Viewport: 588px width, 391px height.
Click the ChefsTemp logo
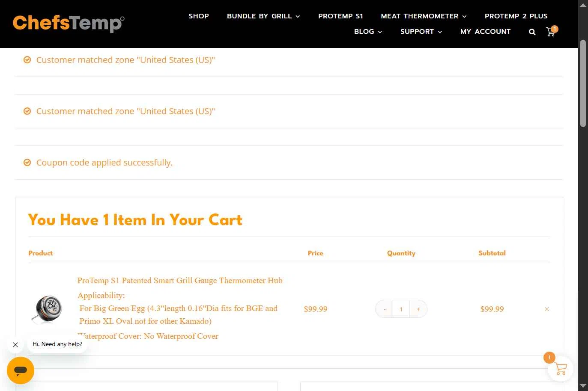(69, 23)
